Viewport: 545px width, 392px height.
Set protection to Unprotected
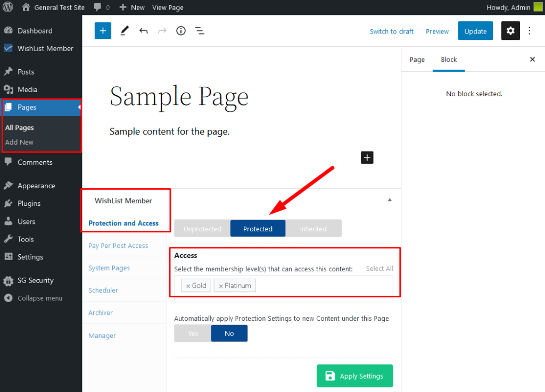pyautogui.click(x=202, y=229)
